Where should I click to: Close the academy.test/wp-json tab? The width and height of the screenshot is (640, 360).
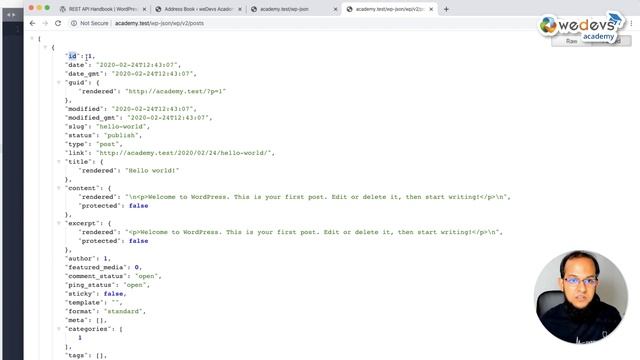(x=336, y=9)
